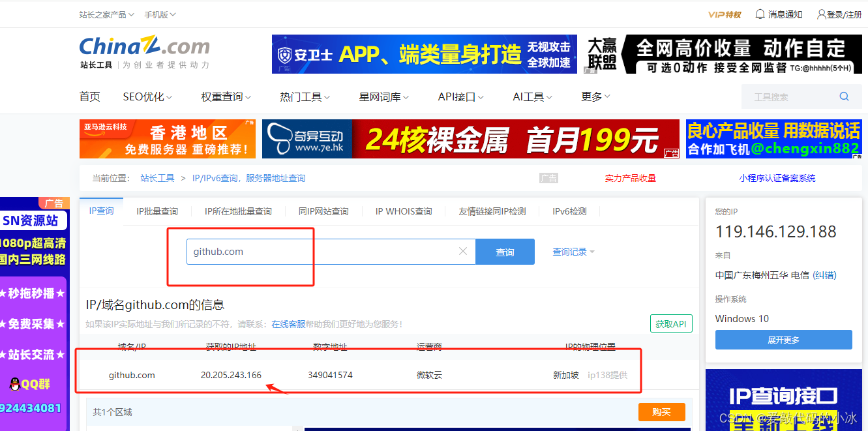Click the github.com cell in results table
This screenshot has width=868, height=431.
coord(132,375)
